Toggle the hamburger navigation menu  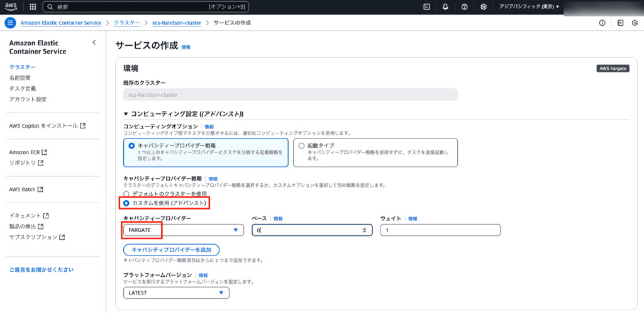click(x=9, y=23)
